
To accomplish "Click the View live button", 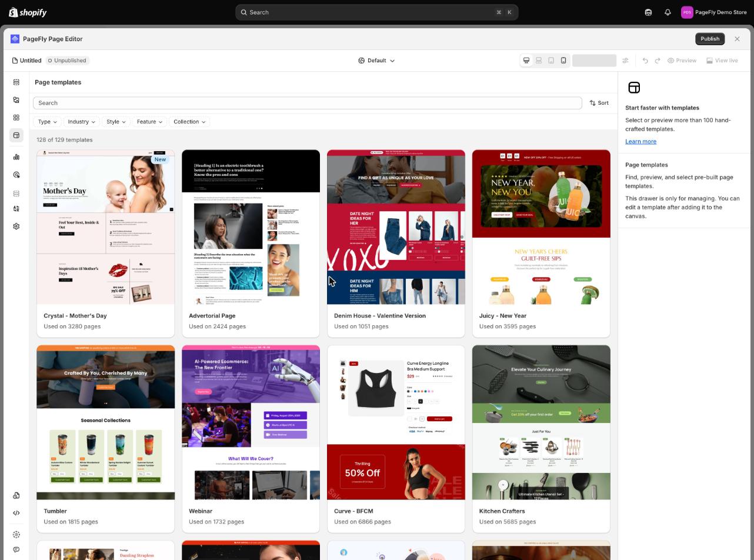I will (x=722, y=61).
